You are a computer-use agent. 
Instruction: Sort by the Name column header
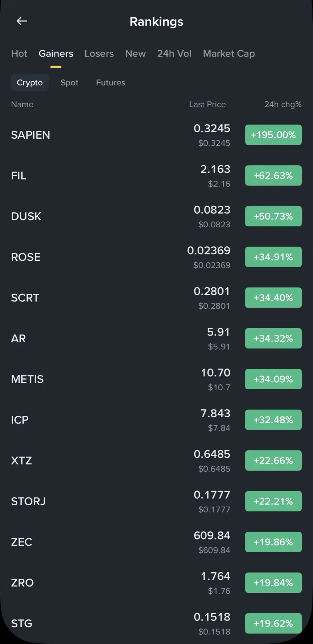[22, 104]
